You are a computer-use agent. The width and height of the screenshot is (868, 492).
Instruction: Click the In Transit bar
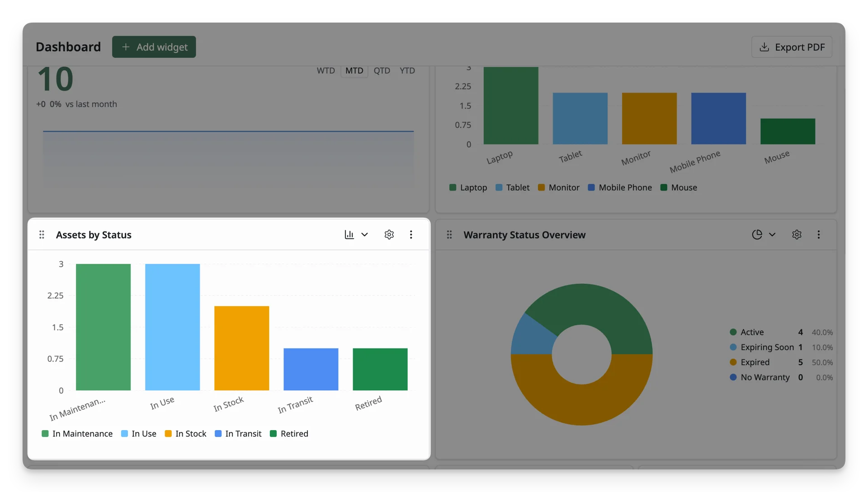click(311, 369)
